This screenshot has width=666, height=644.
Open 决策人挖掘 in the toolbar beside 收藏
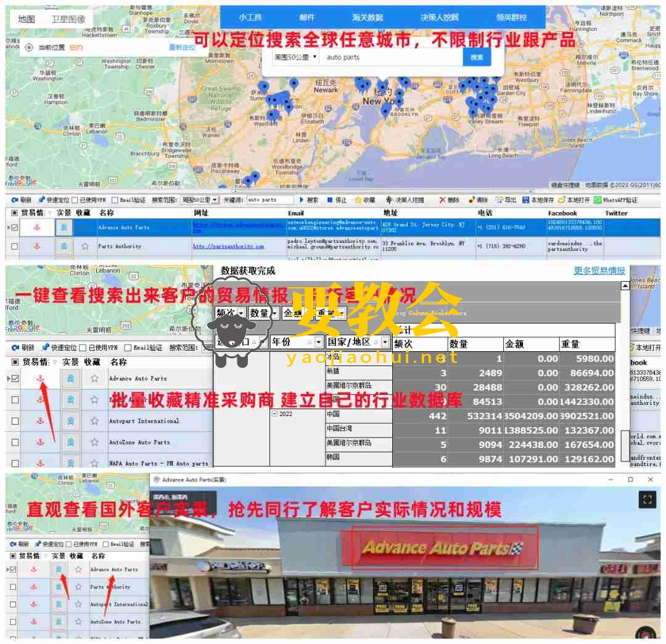click(405, 200)
